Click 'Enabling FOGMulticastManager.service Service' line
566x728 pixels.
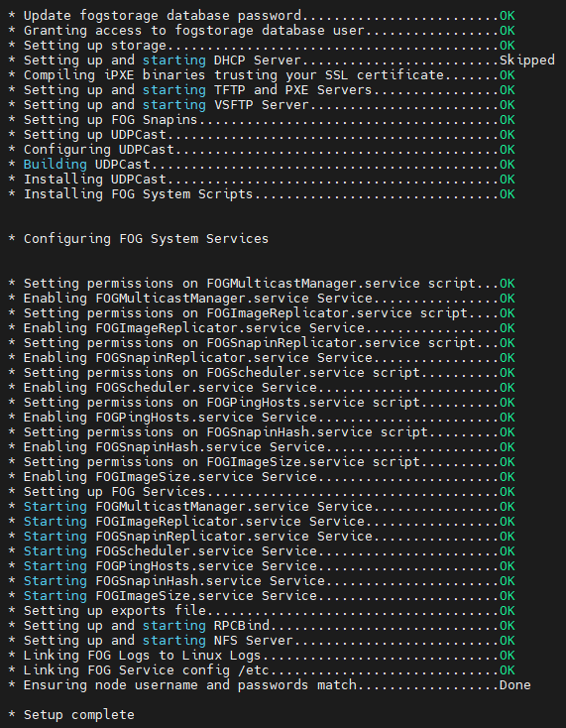click(x=262, y=299)
